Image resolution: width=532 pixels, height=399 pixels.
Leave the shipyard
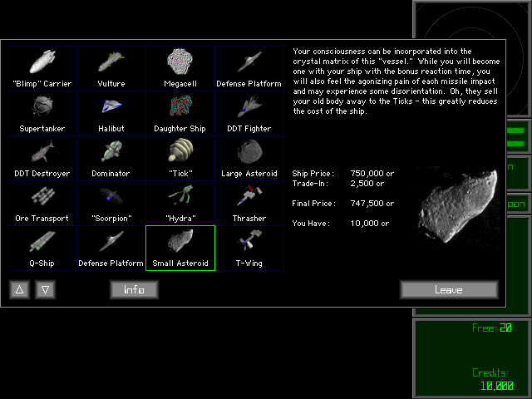tap(449, 289)
